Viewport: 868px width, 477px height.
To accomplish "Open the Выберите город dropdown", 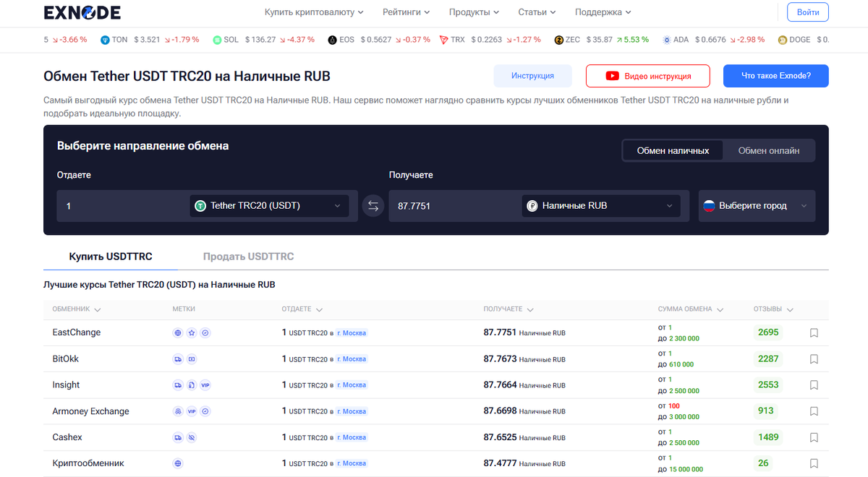I will point(757,206).
